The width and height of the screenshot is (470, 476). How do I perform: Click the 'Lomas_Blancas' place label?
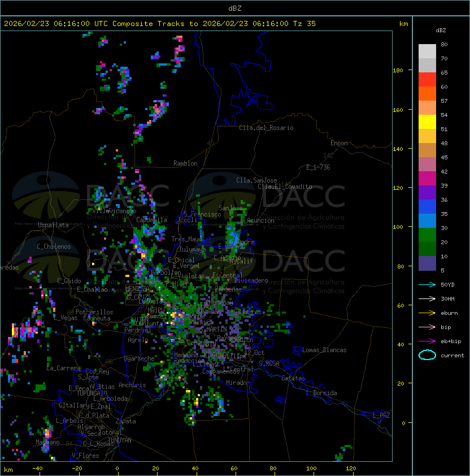(324, 350)
